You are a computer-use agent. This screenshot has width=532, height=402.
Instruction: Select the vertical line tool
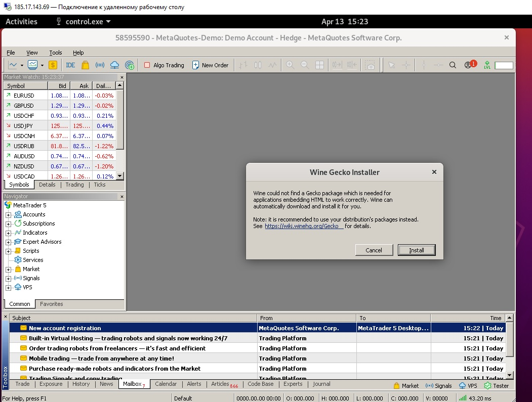(424, 65)
